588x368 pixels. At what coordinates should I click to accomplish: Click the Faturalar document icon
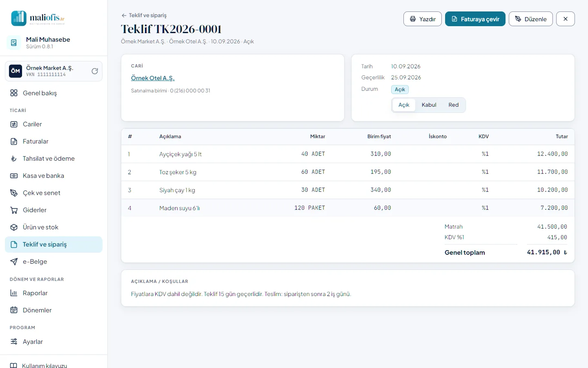14,141
